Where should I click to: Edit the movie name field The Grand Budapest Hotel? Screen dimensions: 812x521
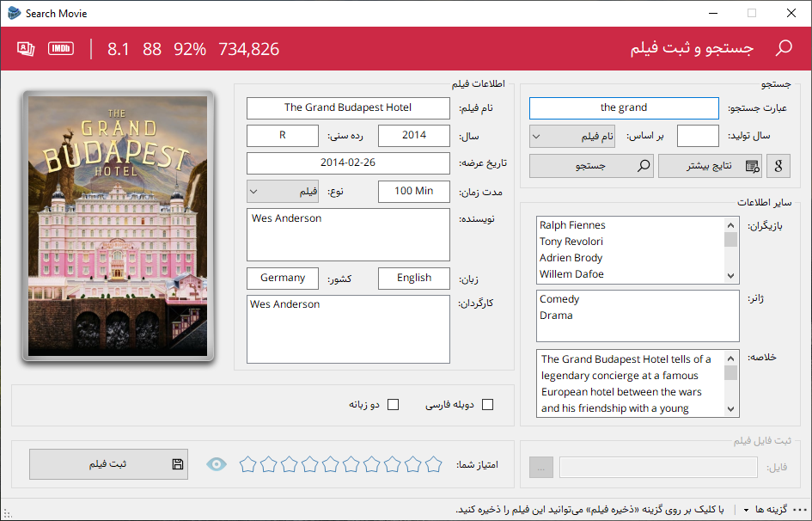348,107
